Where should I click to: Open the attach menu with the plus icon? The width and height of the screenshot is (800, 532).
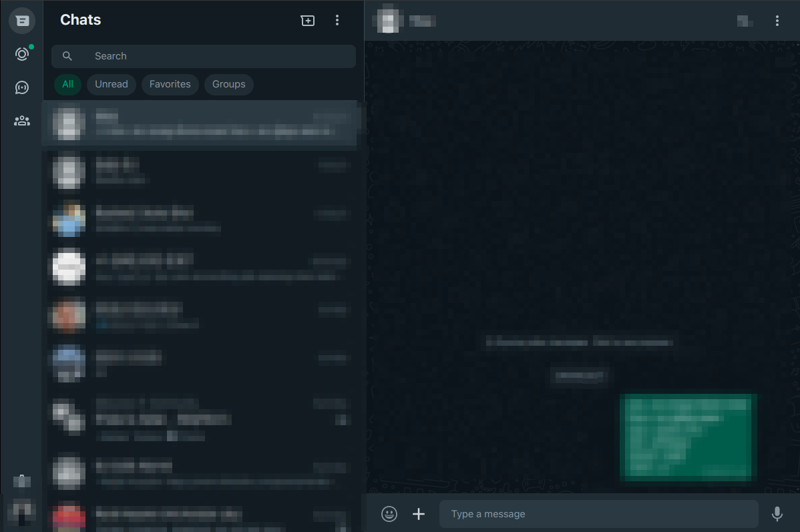(419, 514)
